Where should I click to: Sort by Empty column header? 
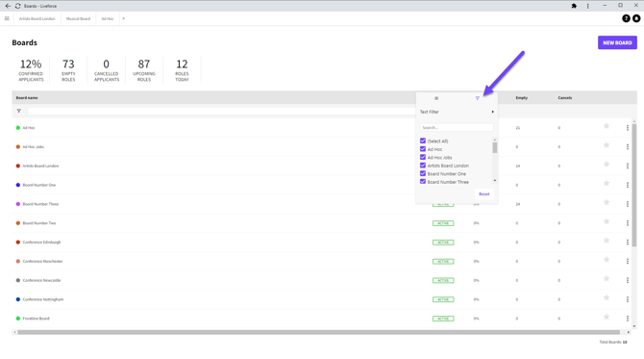[x=522, y=98]
